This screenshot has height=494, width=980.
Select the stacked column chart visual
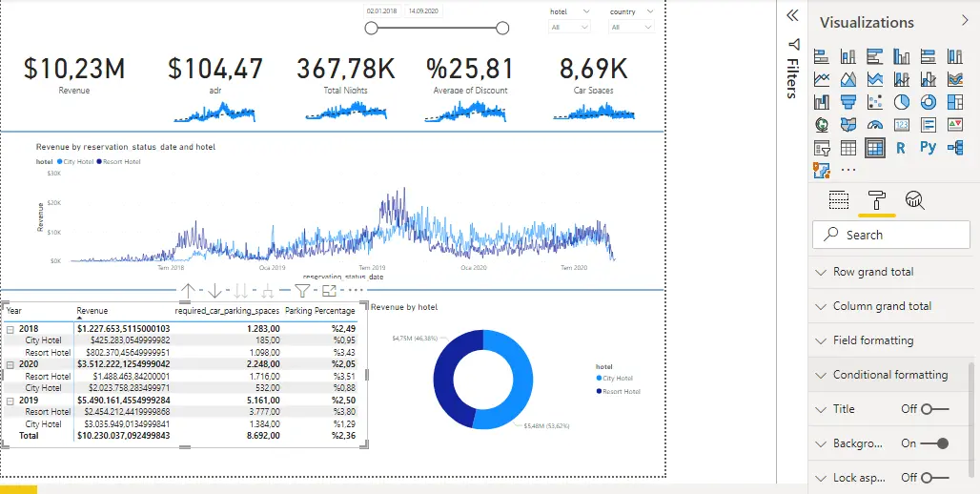848,56
